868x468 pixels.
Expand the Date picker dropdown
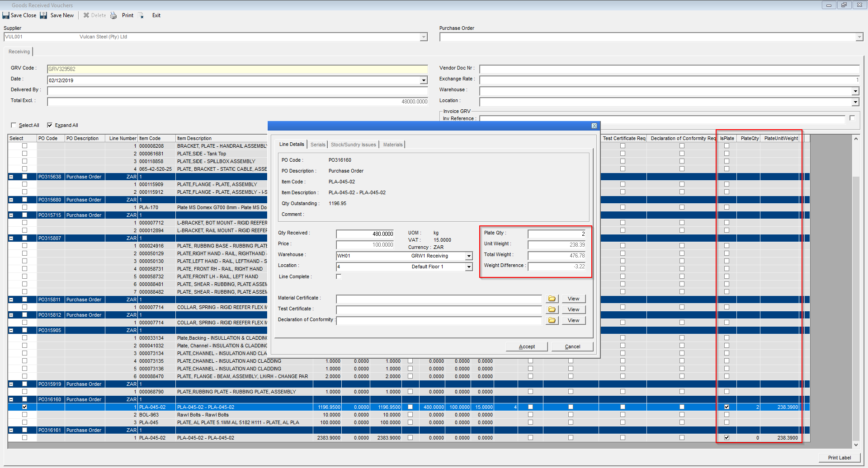424,80
